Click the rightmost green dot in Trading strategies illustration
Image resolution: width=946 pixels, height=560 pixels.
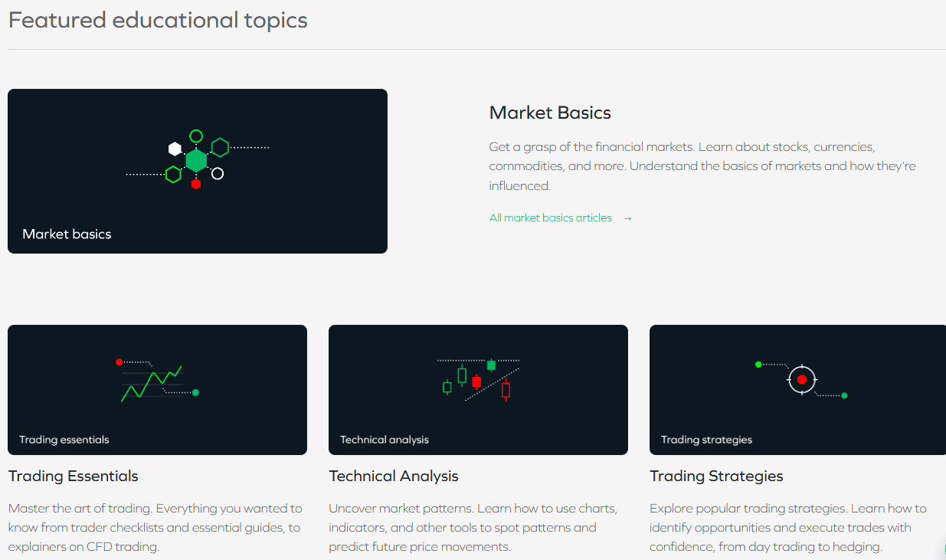tap(844, 395)
